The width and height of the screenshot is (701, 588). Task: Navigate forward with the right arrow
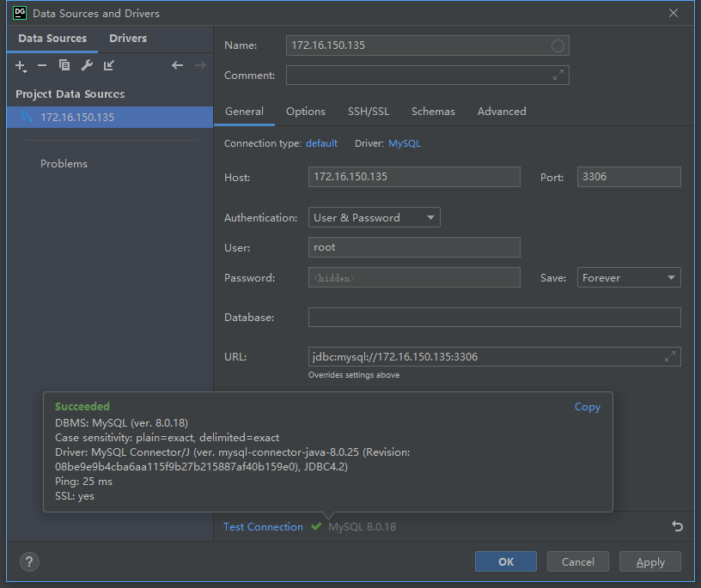click(200, 65)
